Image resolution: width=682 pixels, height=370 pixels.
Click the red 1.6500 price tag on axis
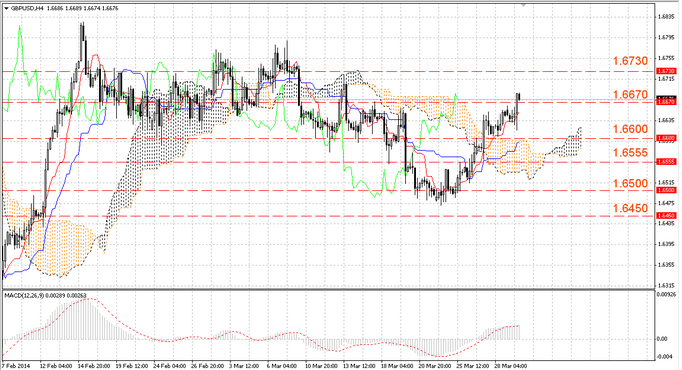tap(666, 190)
